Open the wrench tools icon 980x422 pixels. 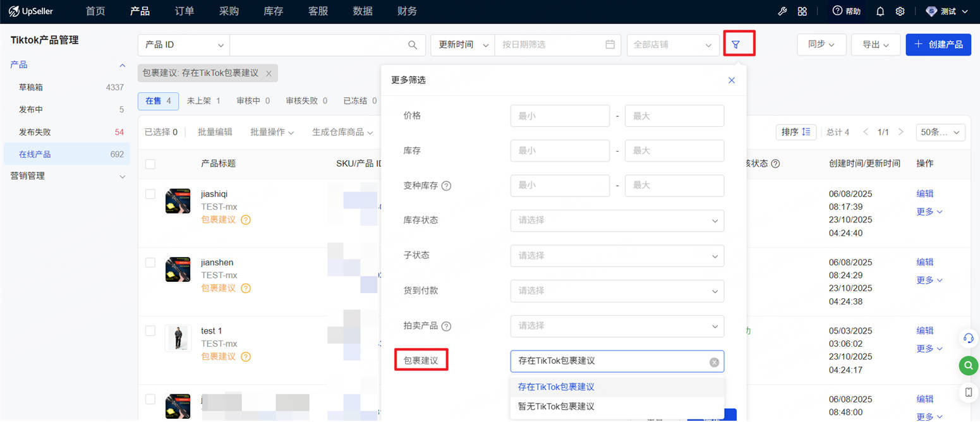tap(782, 11)
